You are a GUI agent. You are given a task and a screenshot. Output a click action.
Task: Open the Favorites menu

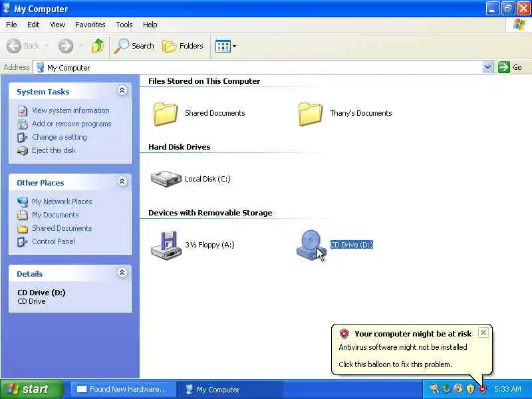(x=90, y=25)
